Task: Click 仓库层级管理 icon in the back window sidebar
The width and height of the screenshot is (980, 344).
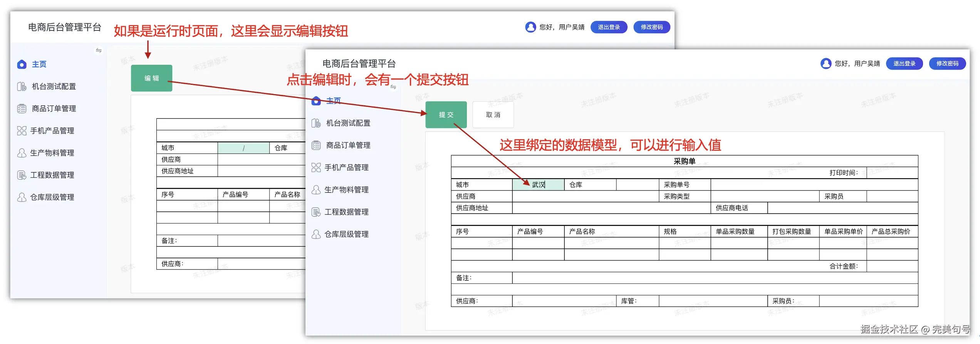Action: (22, 197)
